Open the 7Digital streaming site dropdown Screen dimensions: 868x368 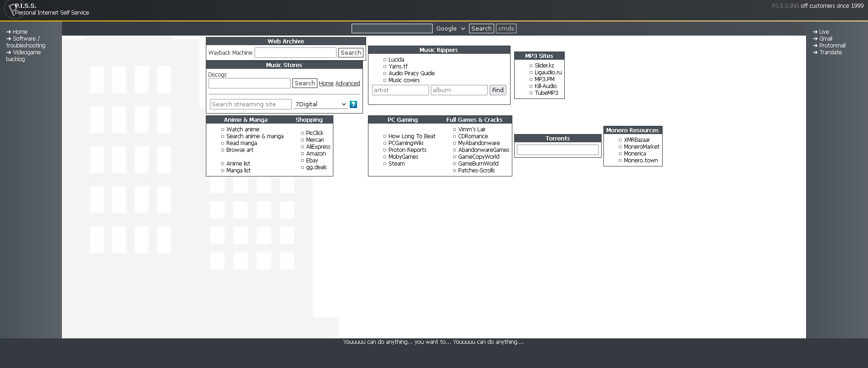tap(320, 104)
